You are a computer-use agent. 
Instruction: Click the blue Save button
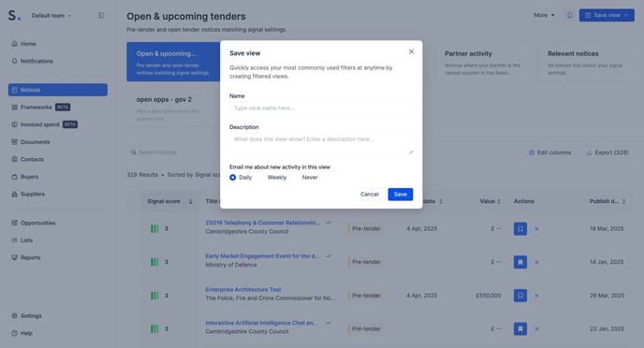point(400,194)
